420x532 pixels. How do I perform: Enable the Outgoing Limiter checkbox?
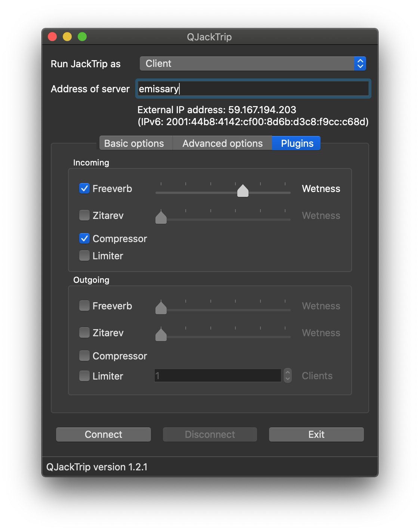point(84,376)
